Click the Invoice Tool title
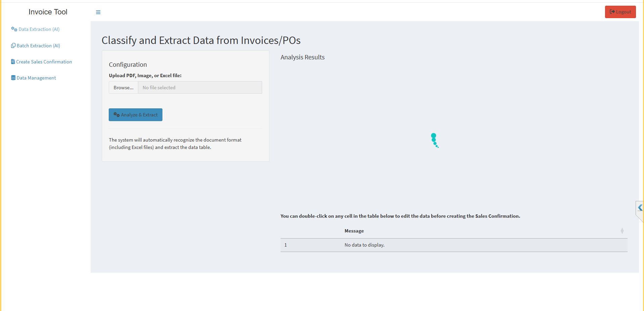 tap(48, 12)
